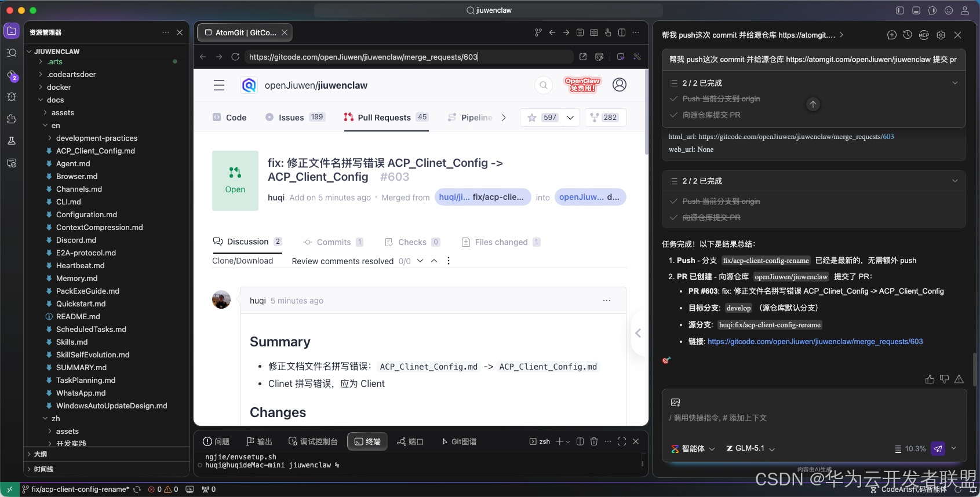The height and width of the screenshot is (497, 980).
Task: Toggle split editor layout icon
Action: tap(622, 32)
